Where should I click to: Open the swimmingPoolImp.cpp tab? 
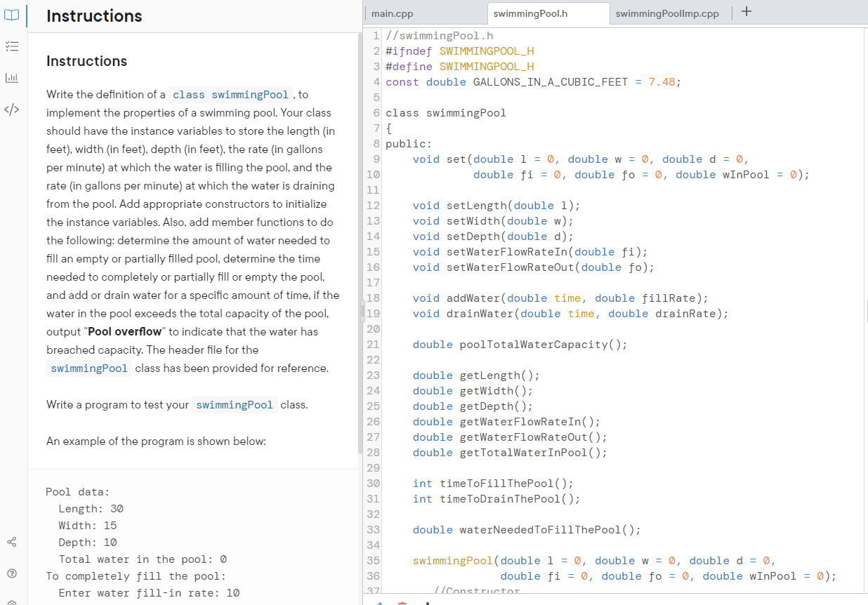coord(667,13)
